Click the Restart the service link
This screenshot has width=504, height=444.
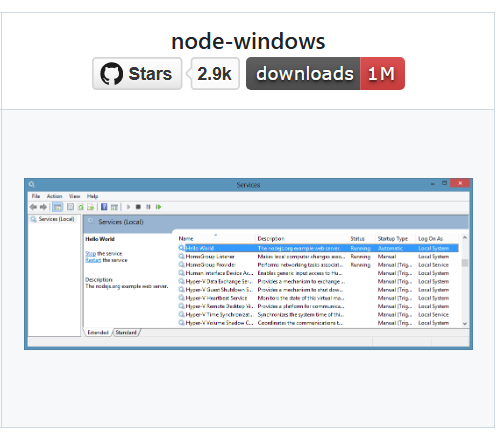point(93,260)
